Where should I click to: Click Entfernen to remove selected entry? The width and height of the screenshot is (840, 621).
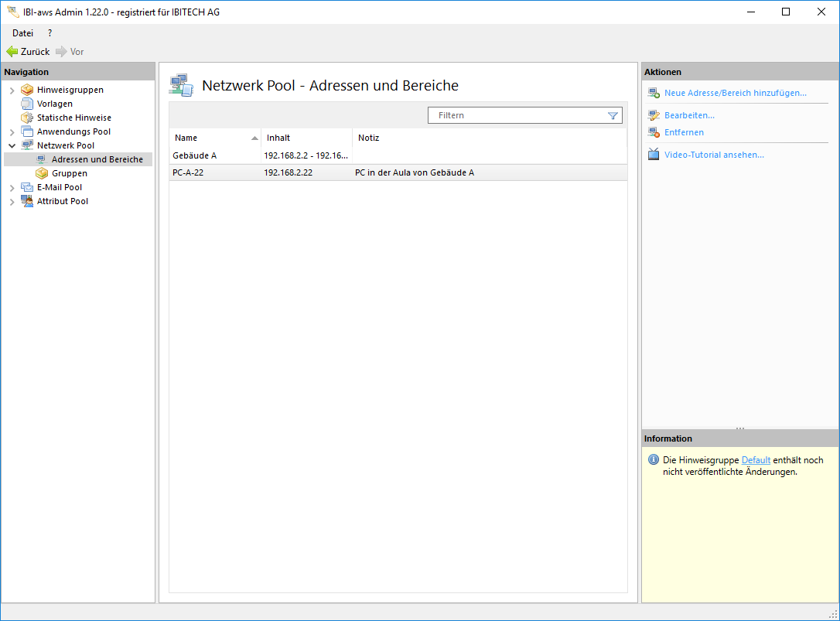point(684,132)
